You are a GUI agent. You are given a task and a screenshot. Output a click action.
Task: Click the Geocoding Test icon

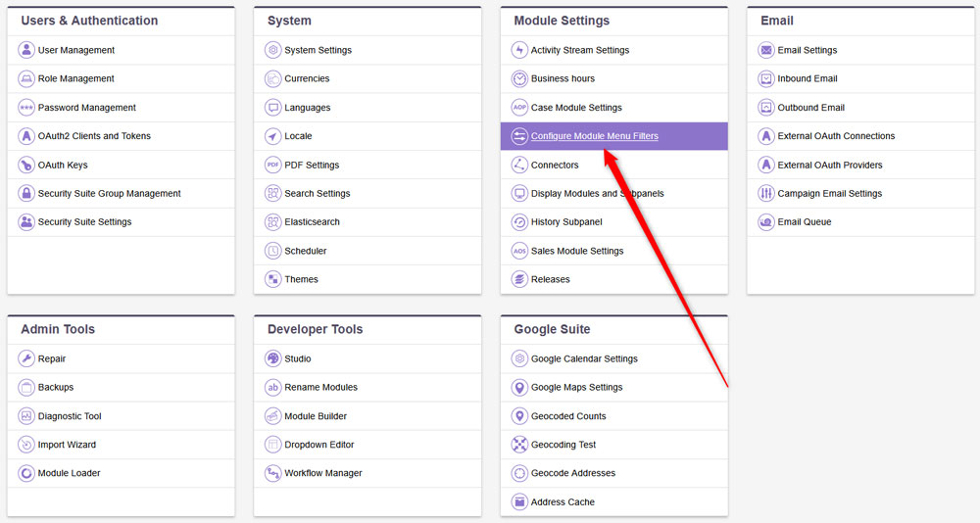coord(519,445)
